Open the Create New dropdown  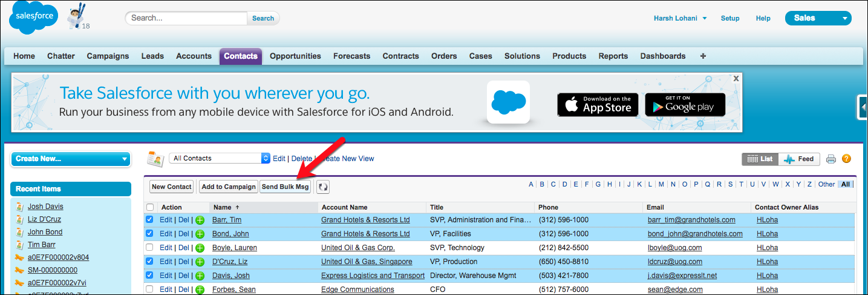coord(71,159)
